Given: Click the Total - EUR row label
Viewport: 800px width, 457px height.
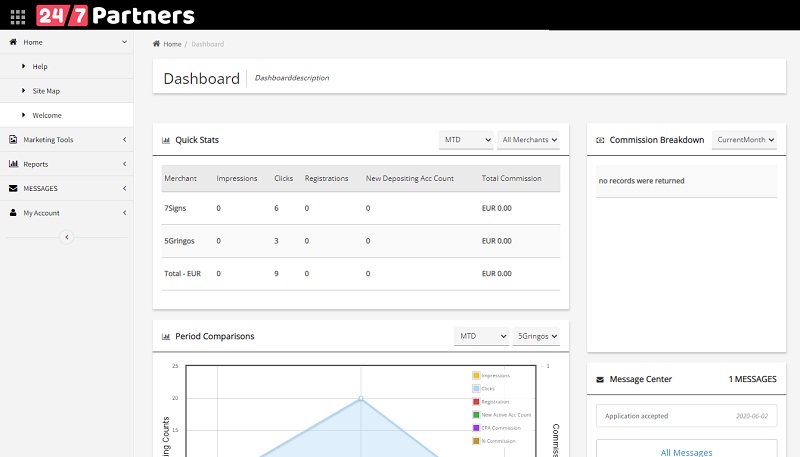Looking at the screenshot, I should (x=183, y=273).
